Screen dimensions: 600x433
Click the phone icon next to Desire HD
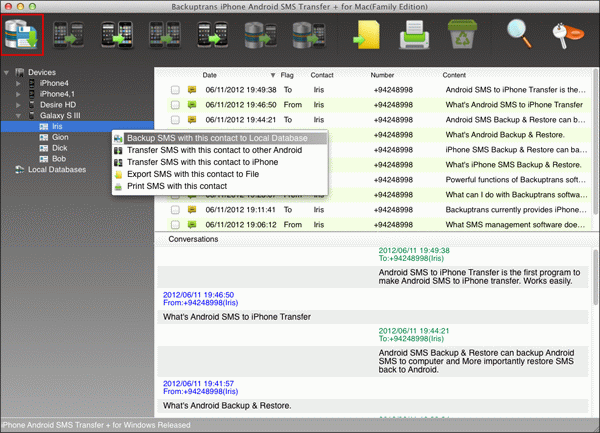click(32, 104)
